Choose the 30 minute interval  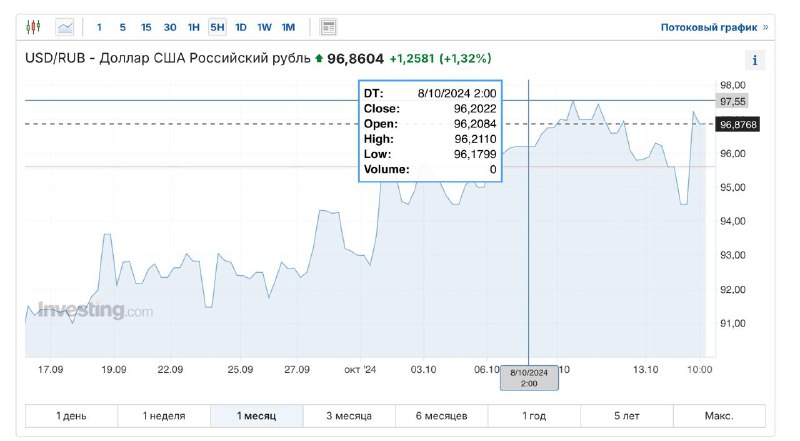coord(170,27)
